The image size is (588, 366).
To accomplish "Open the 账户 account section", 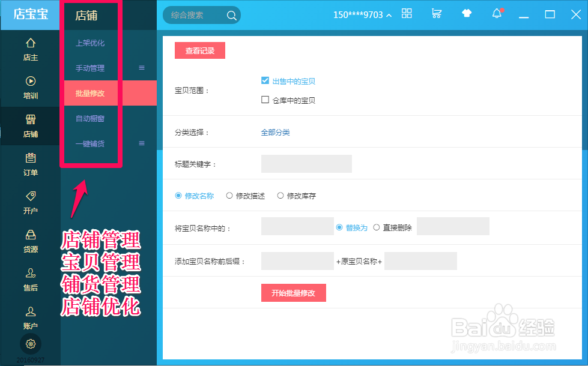I will tap(31, 318).
